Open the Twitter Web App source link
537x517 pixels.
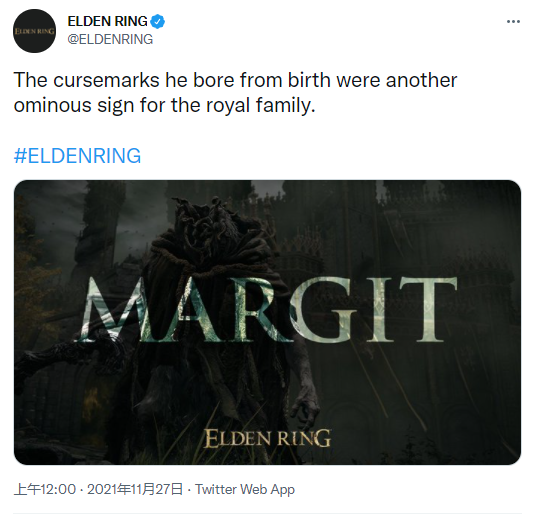pos(245,489)
